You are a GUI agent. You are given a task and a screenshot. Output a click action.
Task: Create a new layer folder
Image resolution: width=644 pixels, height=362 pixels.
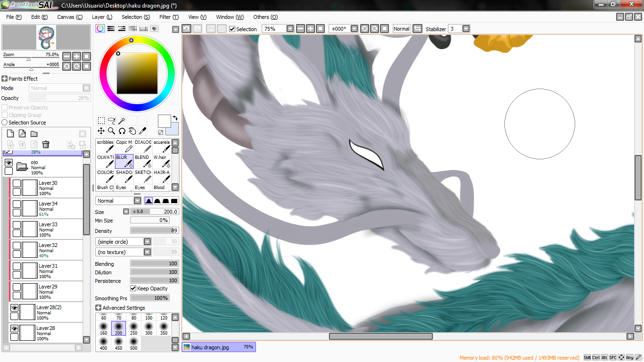[x=34, y=134]
